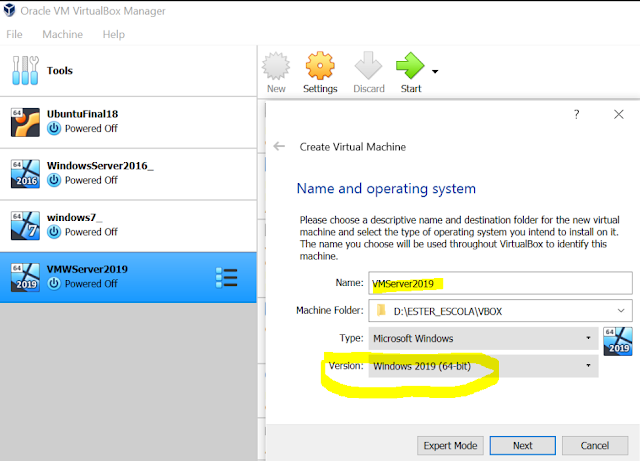This screenshot has height=461, width=640.
Task: Open the Type dropdown showing Microsoft Windows
Action: click(x=483, y=338)
